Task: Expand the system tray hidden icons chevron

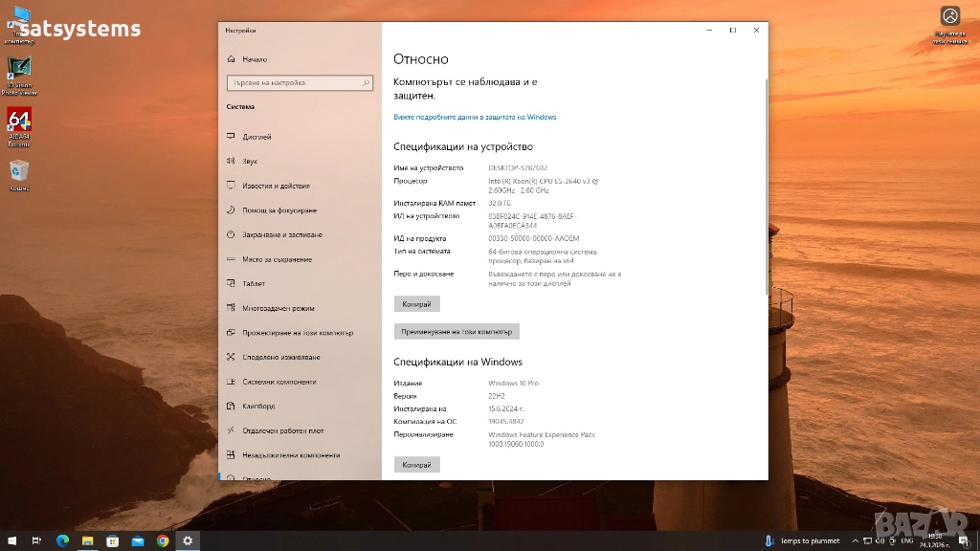Action: pyautogui.click(x=855, y=540)
